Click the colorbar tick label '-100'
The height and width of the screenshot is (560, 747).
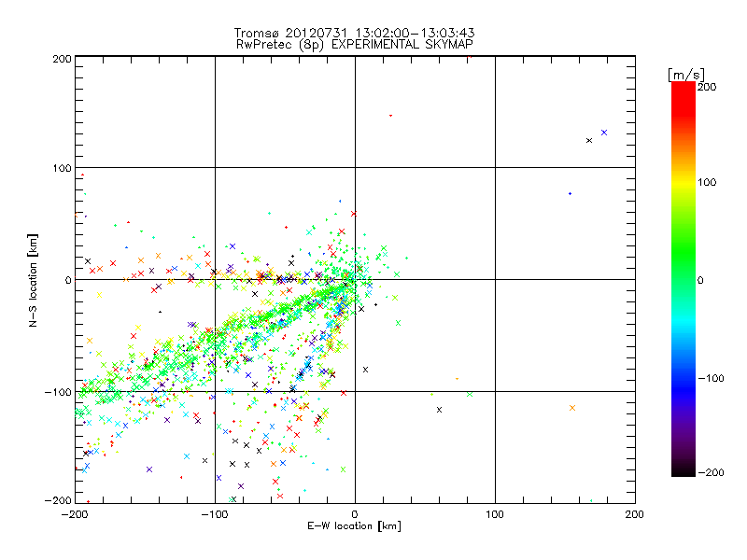(x=711, y=379)
